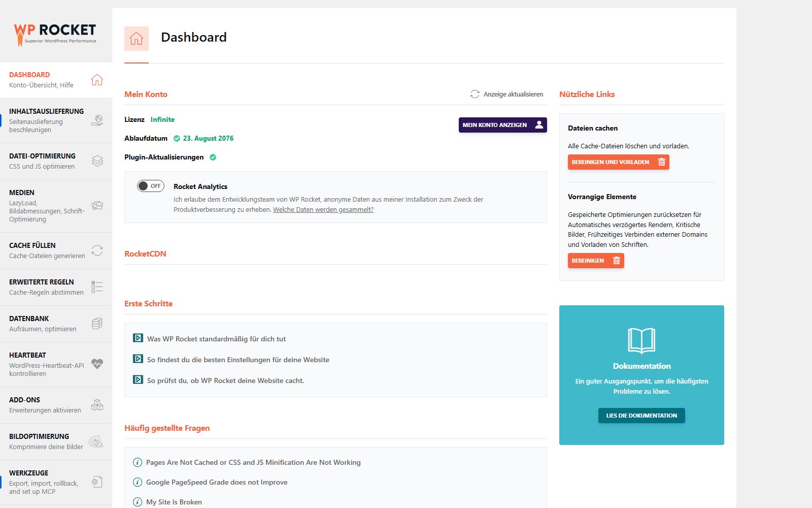Open 'Google PageSpeed Grade does not Improve' FAQ
812x508 pixels.
point(217,482)
